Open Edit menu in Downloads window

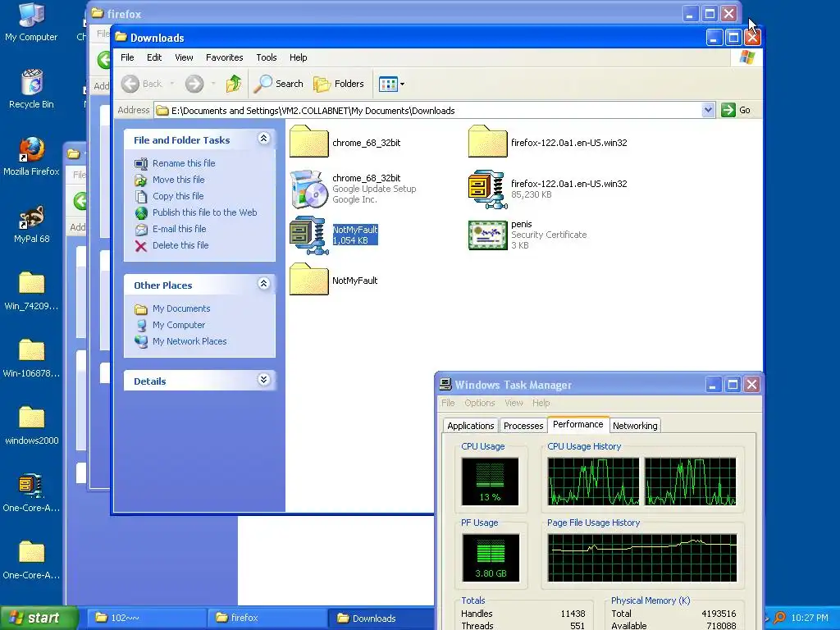pyautogui.click(x=154, y=57)
